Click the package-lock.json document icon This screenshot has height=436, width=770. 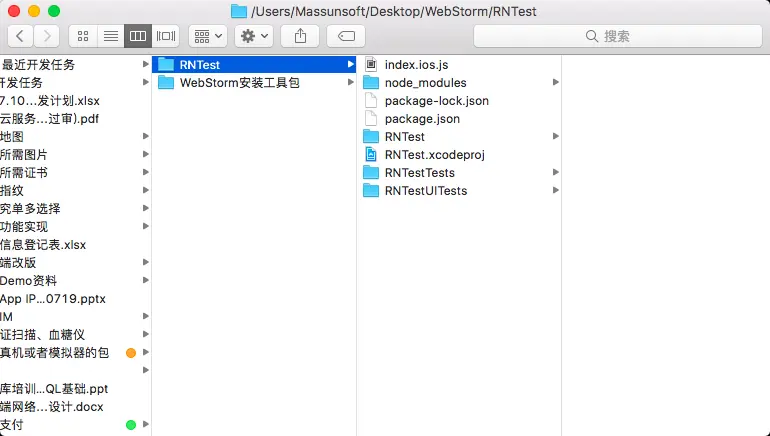371,101
